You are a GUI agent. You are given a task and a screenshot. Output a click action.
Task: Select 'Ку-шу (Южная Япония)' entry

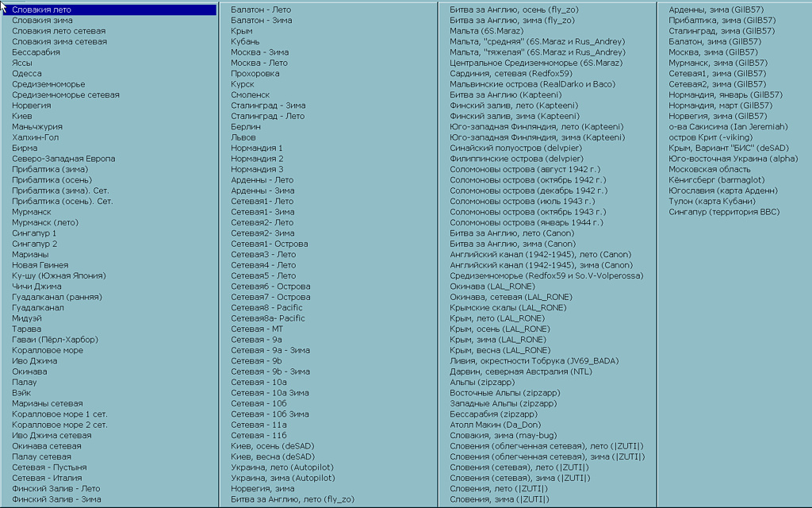(59, 275)
